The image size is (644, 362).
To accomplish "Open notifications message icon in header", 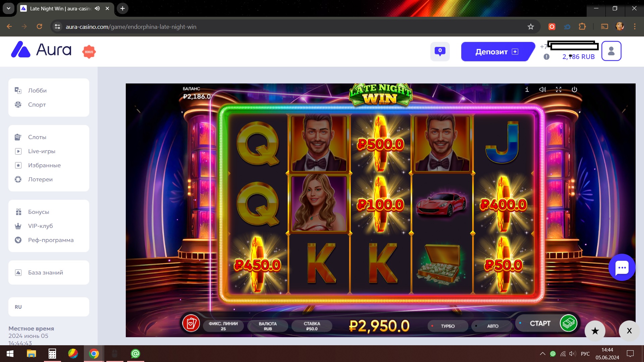I will [440, 51].
